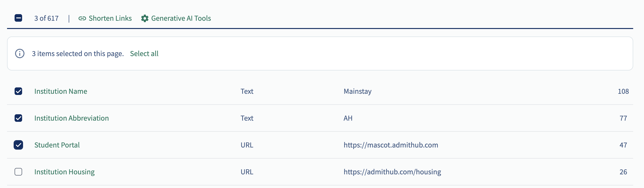Viewport: 644px width, 188px height.
Task: Open the Student Portal attribute
Action: click(57, 145)
